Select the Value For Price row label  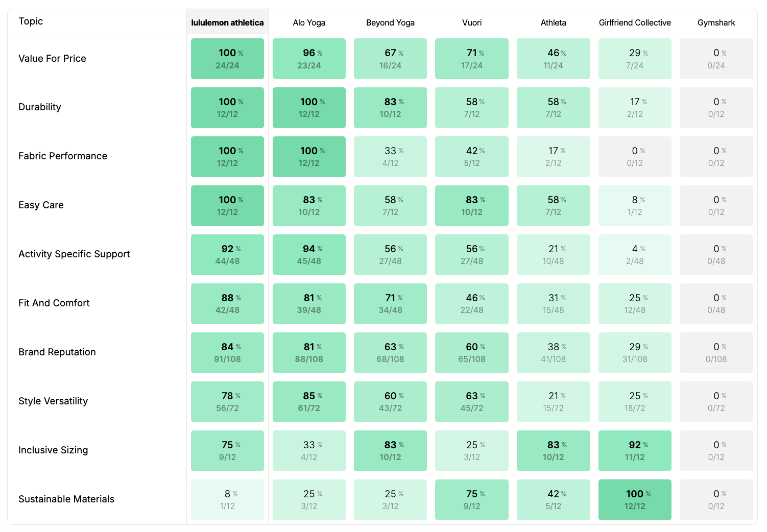[x=52, y=58]
